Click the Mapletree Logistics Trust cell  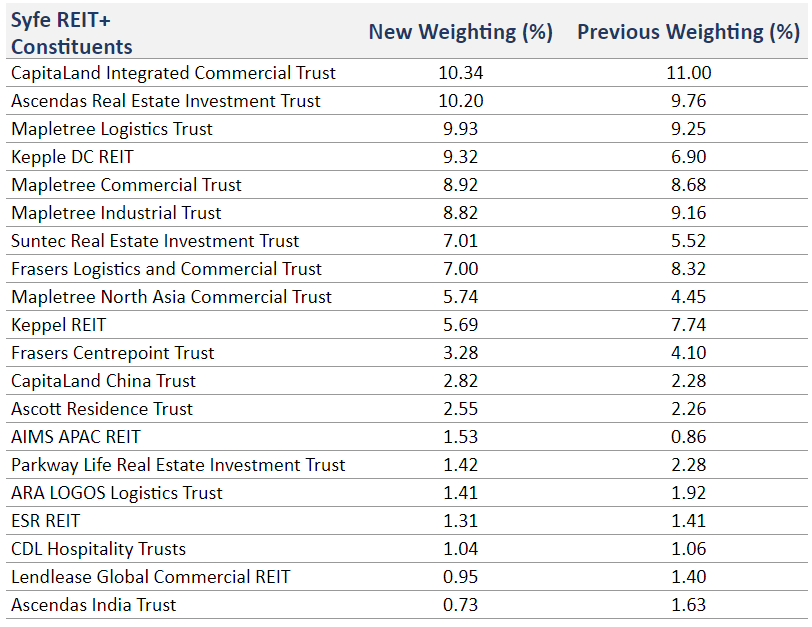(x=112, y=129)
